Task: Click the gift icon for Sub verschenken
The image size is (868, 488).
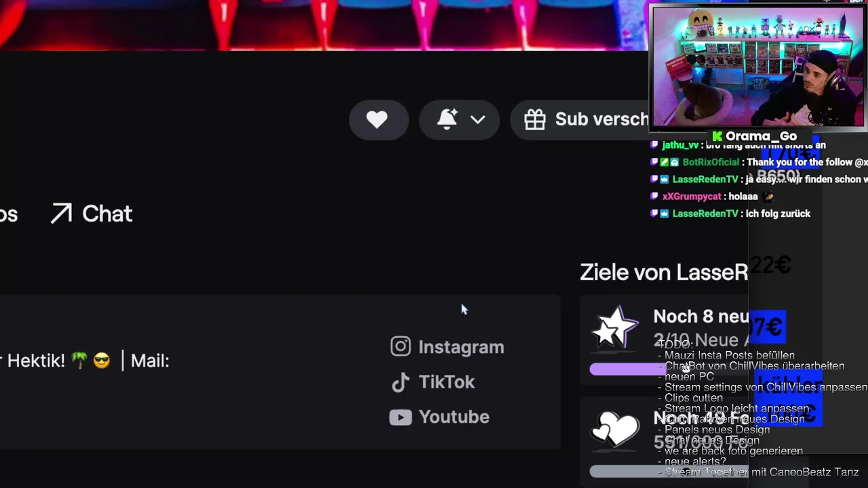Action: (535, 120)
